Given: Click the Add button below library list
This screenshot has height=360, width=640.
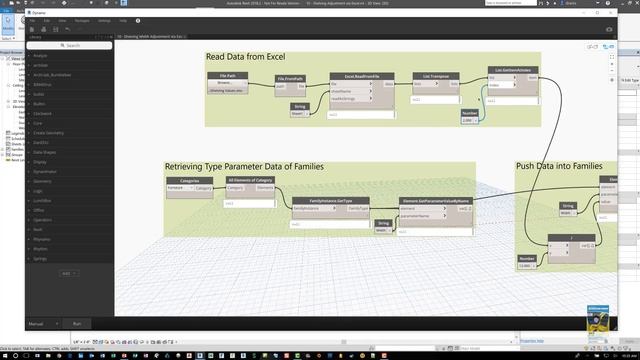Looking at the screenshot, I should tap(69, 273).
